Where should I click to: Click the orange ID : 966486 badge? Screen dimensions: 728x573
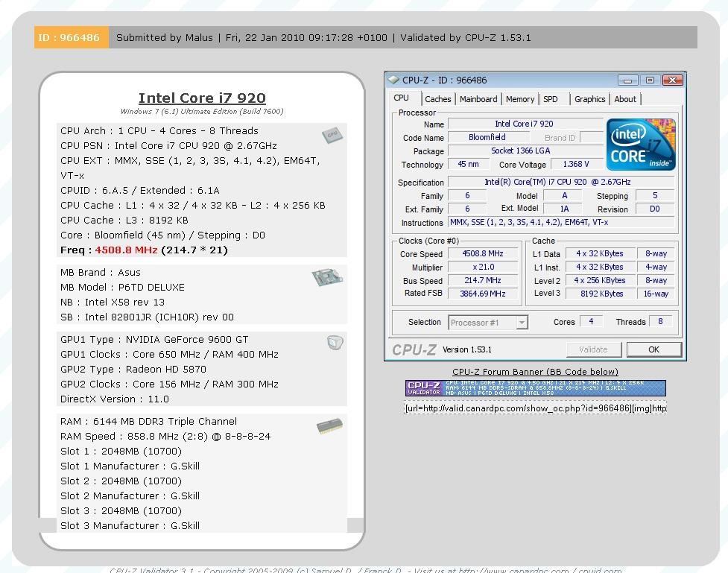click(x=71, y=37)
